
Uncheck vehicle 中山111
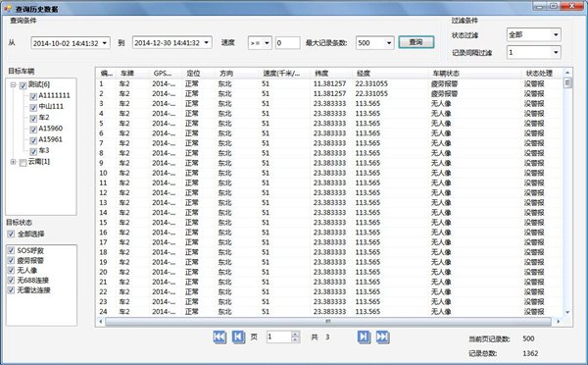click(x=33, y=108)
